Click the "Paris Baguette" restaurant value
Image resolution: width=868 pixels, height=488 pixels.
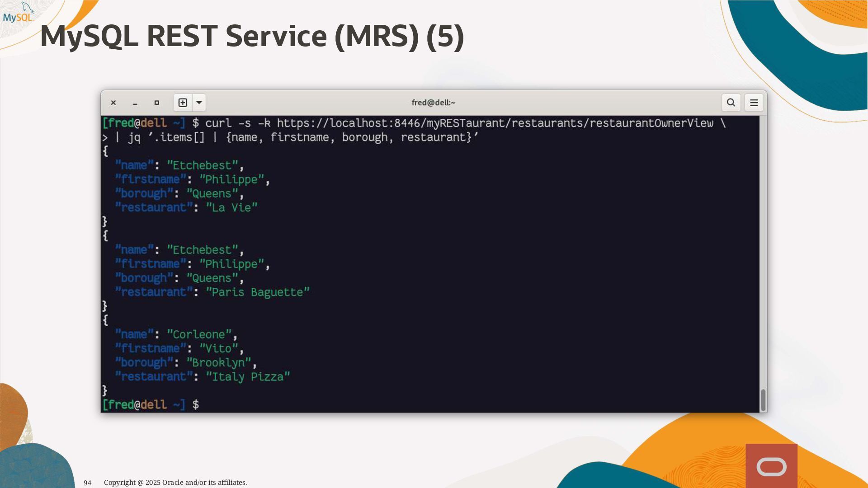258,292
